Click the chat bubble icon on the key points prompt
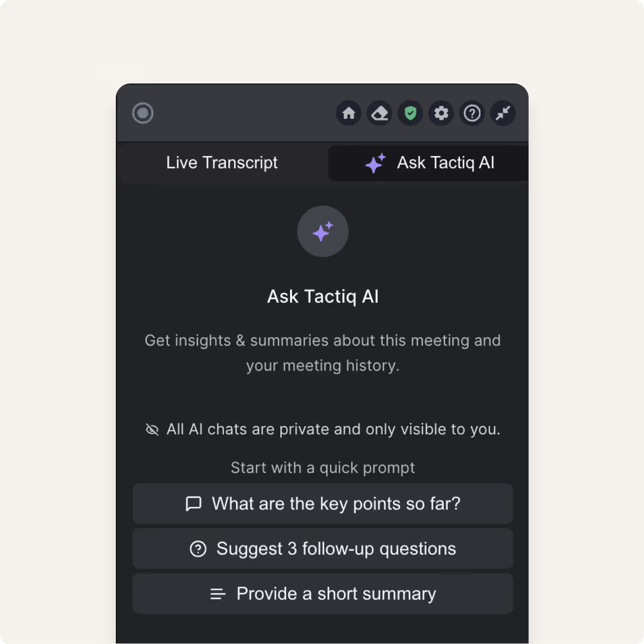 (194, 504)
